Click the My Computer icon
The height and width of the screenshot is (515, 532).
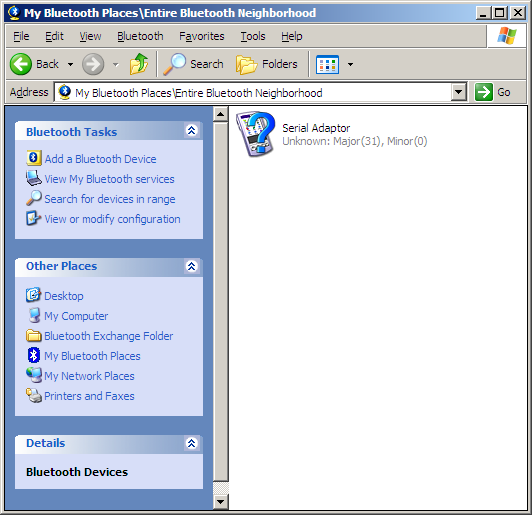click(34, 315)
